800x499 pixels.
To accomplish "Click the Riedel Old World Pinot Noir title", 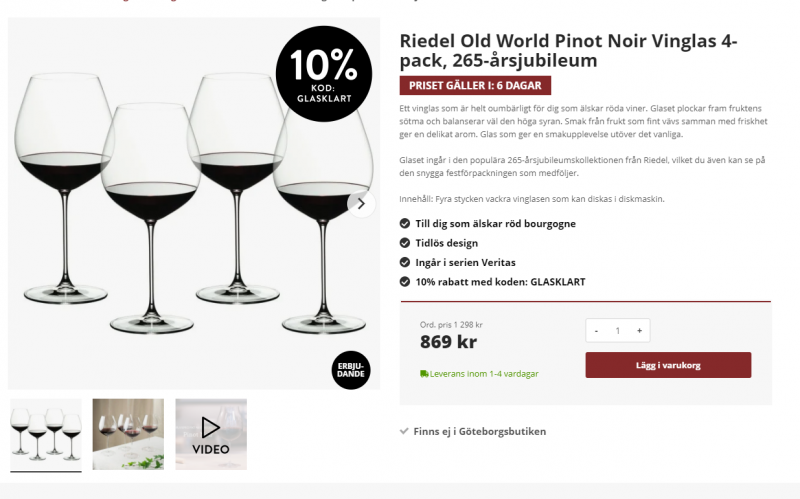I will pyautogui.click(x=568, y=51).
